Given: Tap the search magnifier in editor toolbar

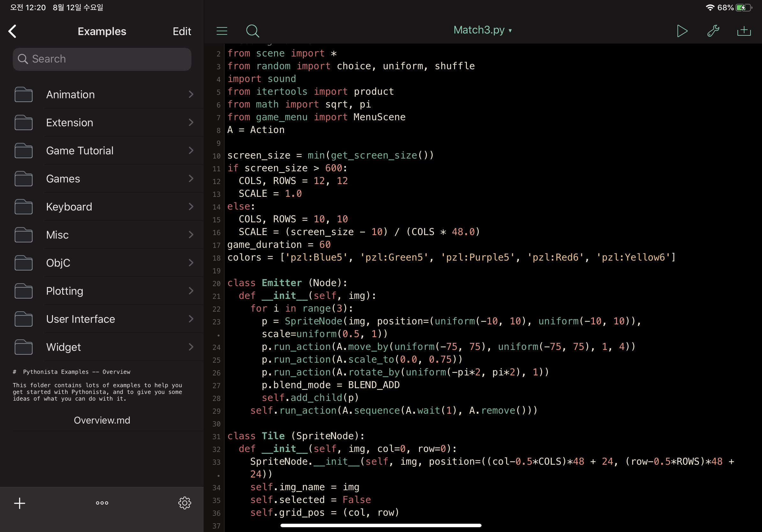Looking at the screenshot, I should 252,31.
